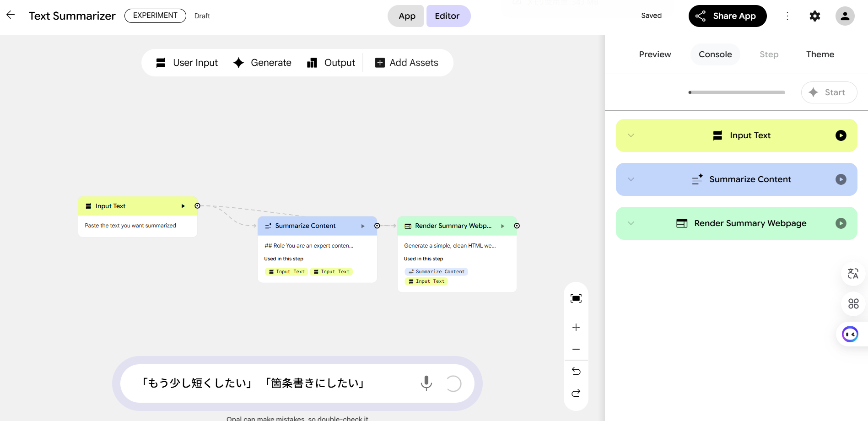Select the Render Summary Webp... node header
868x421 pixels.
tap(457, 226)
